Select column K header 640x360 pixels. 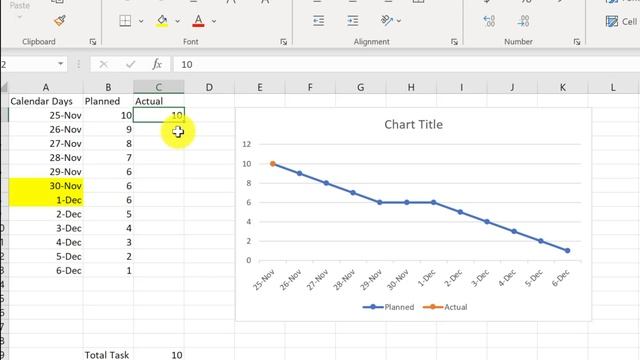(x=563, y=87)
